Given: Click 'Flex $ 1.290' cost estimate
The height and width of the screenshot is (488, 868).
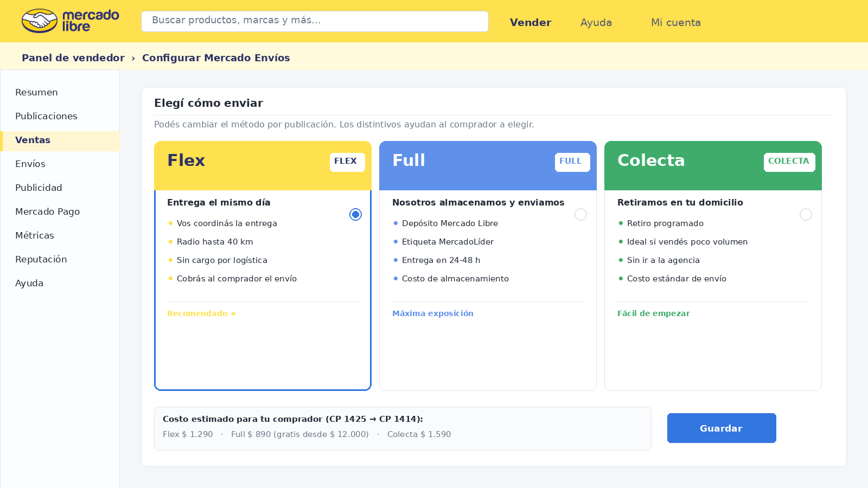Looking at the screenshot, I should 188,434.
